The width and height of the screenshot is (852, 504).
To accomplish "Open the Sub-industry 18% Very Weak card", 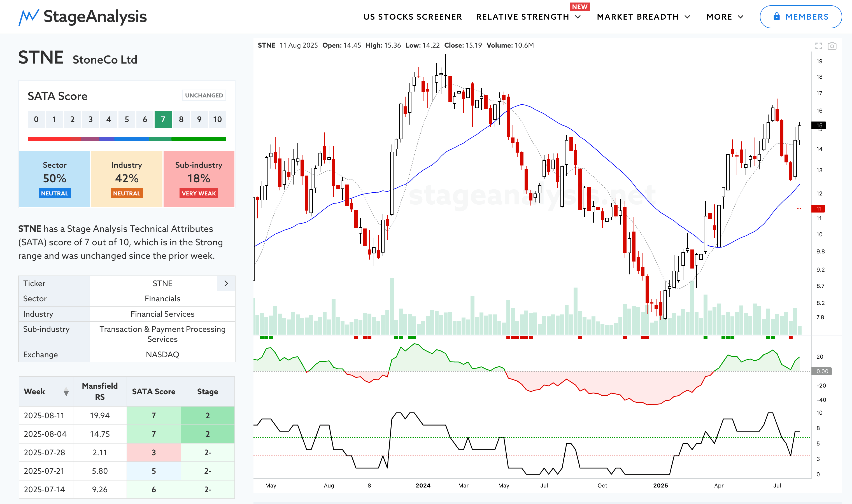I will pos(199,179).
